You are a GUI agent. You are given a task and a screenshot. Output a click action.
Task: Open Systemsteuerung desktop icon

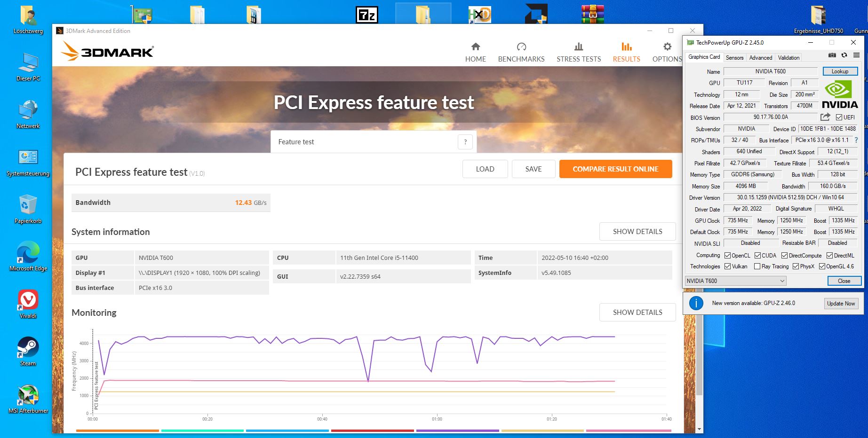28,162
